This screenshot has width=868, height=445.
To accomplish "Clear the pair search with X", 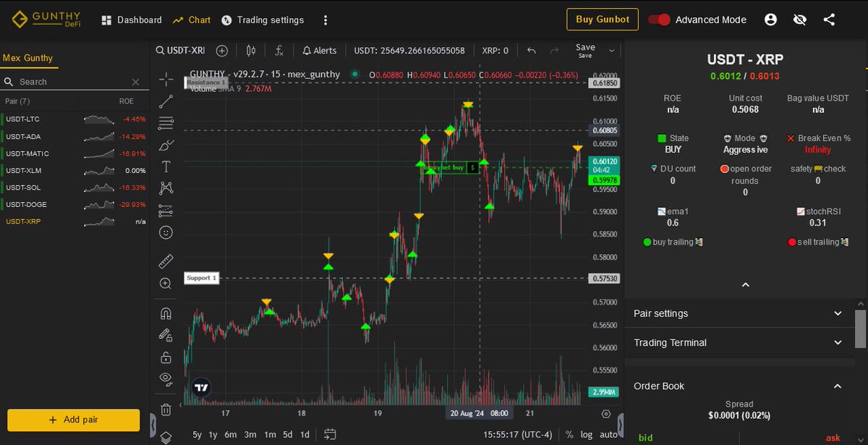I will click(x=135, y=82).
